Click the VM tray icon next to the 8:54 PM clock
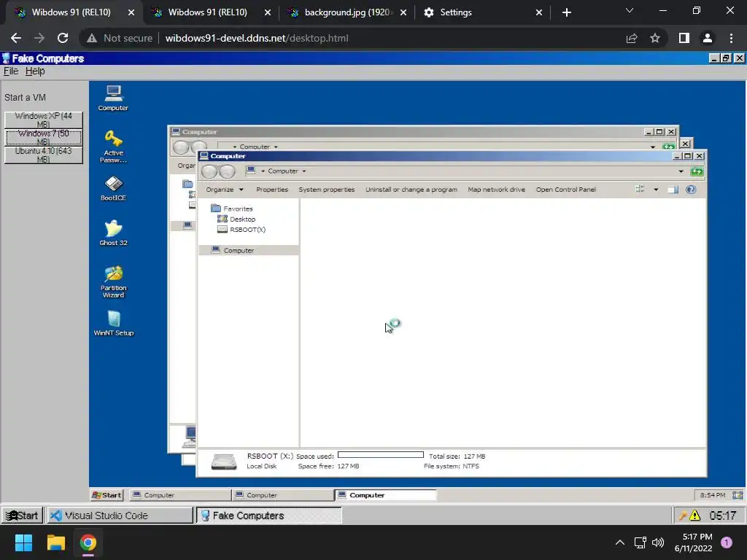 point(738,495)
